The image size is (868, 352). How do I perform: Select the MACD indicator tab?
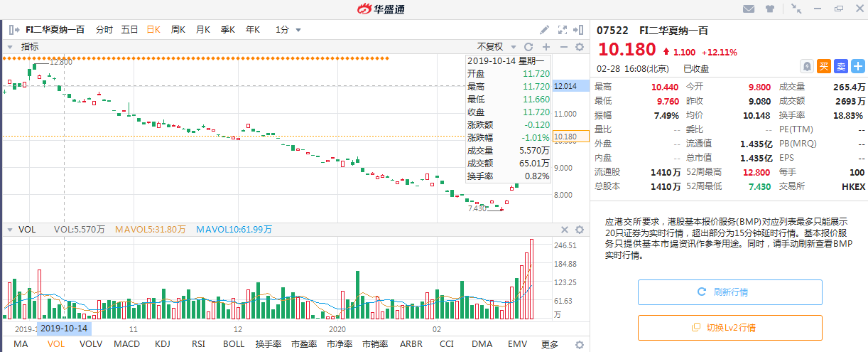tap(127, 344)
